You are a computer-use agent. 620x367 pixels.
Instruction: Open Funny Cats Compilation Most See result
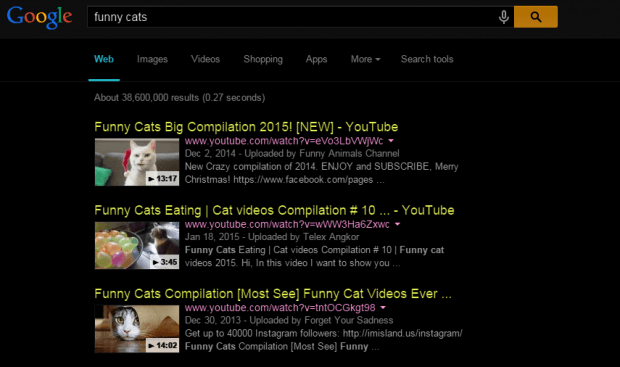(x=273, y=294)
